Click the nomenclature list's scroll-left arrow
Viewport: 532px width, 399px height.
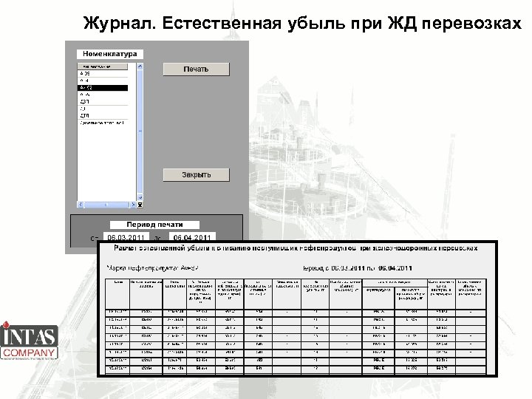pos(81,205)
